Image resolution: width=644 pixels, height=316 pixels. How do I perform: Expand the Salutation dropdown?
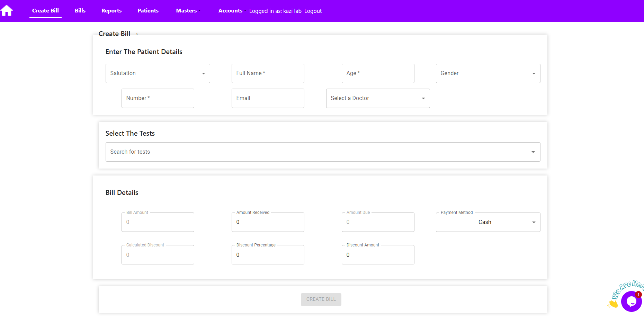tap(158, 73)
